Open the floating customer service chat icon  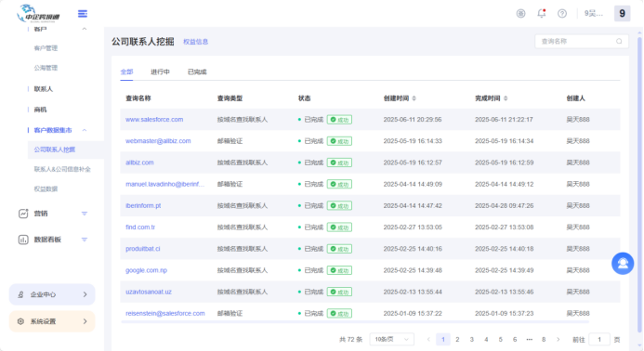point(623,263)
